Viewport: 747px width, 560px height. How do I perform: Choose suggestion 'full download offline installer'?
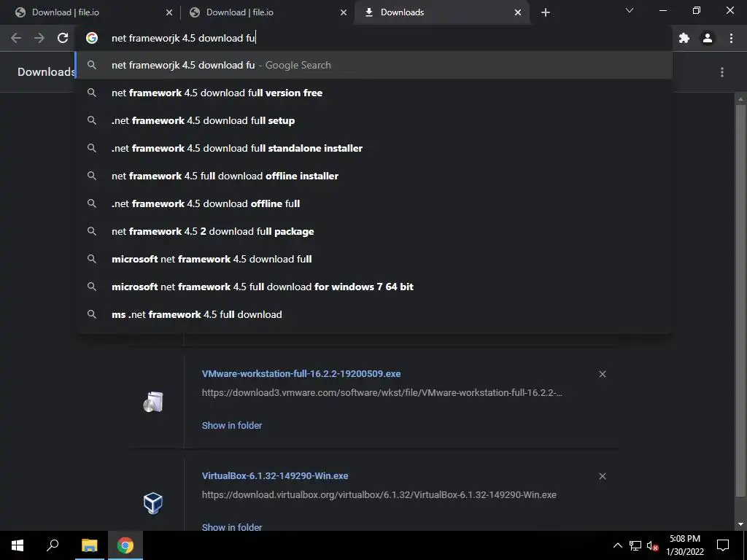tap(374, 176)
